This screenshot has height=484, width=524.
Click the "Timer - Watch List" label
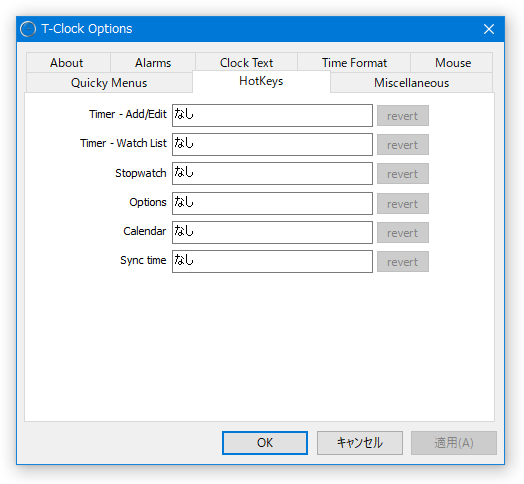123,143
